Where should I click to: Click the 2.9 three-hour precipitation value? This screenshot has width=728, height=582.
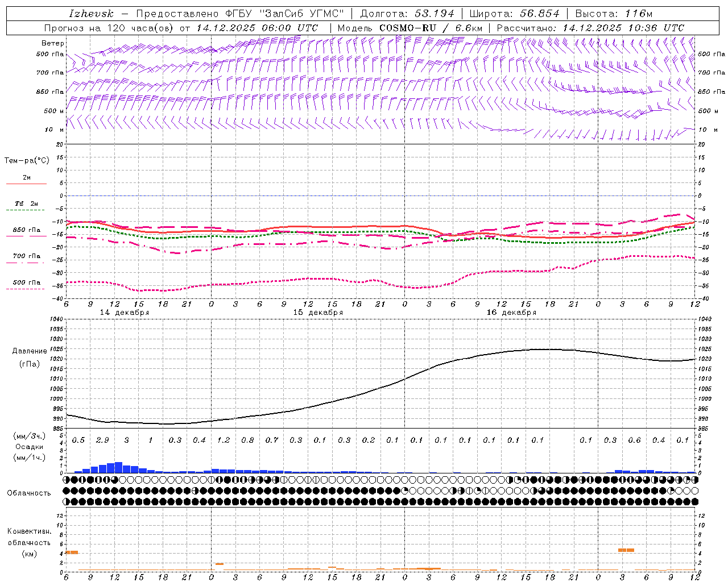[x=102, y=440]
